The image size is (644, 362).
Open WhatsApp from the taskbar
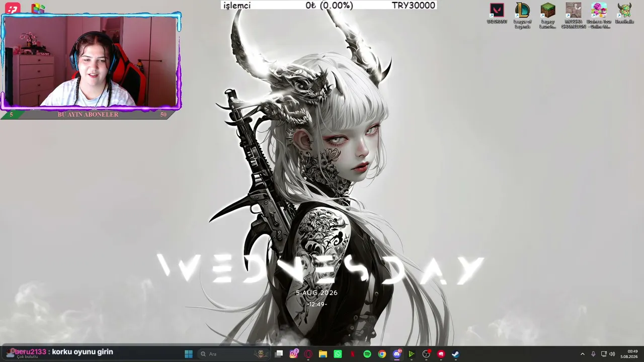(338, 354)
